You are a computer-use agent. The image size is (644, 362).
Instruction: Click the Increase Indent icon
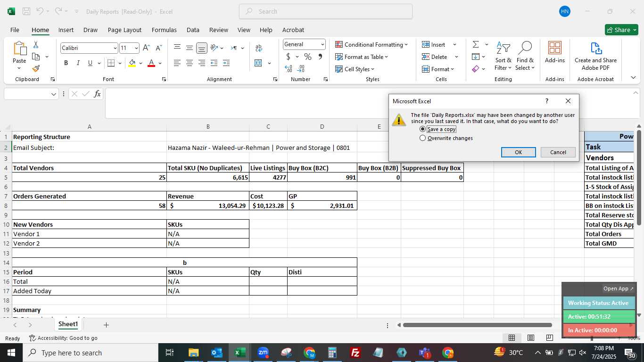[226, 63]
